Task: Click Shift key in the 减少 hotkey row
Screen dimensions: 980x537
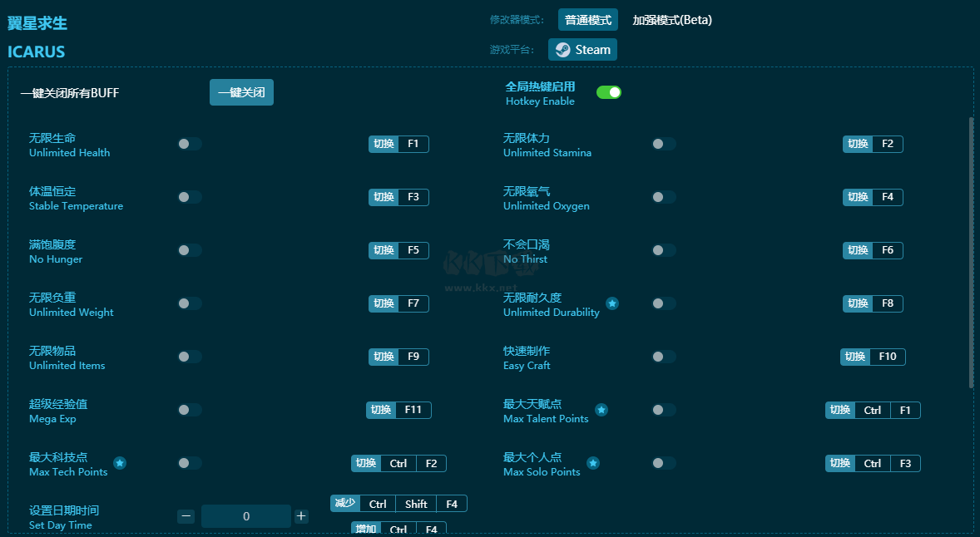Action: point(416,504)
